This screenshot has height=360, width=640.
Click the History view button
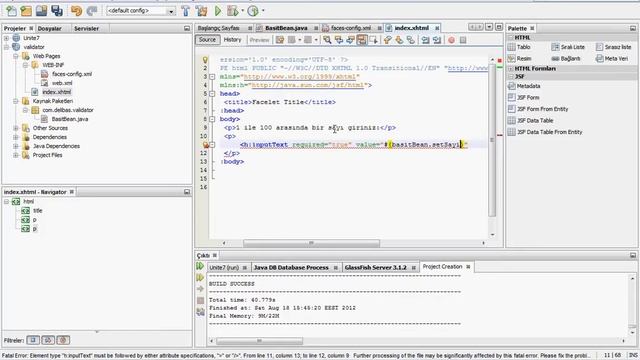233,40
